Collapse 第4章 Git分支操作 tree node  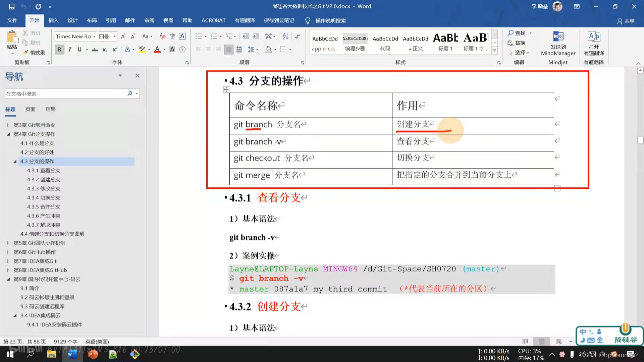[x=8, y=134]
